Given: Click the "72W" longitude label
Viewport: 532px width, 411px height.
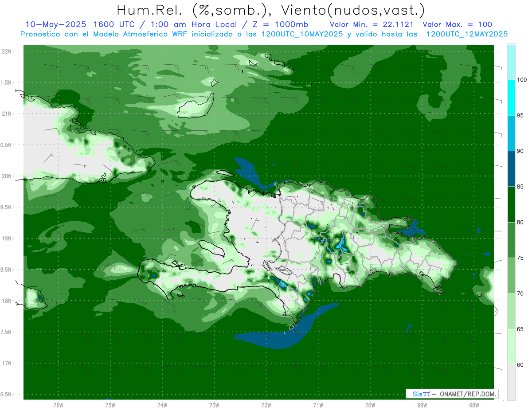Looking at the screenshot, I should (x=266, y=405).
